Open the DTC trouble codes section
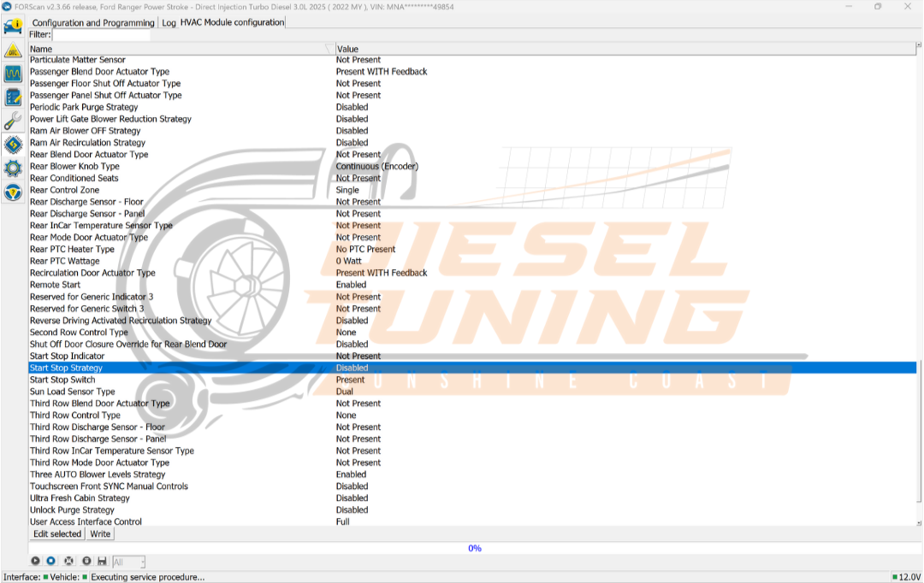 [x=13, y=50]
